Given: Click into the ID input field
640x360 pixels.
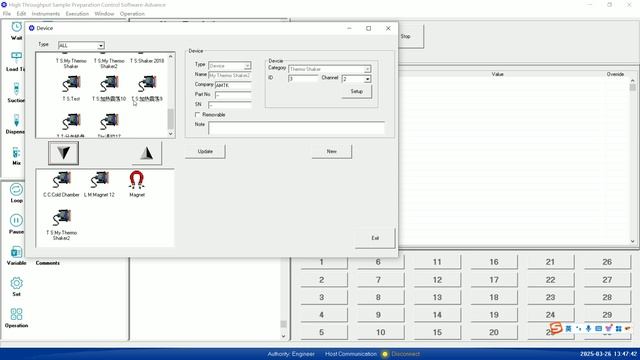Looking at the screenshot, I should click(303, 79).
